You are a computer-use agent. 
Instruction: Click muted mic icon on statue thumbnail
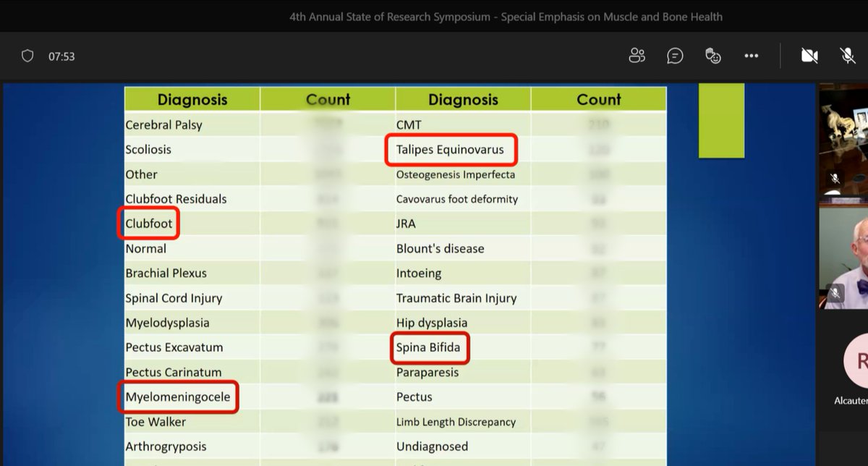tap(835, 177)
